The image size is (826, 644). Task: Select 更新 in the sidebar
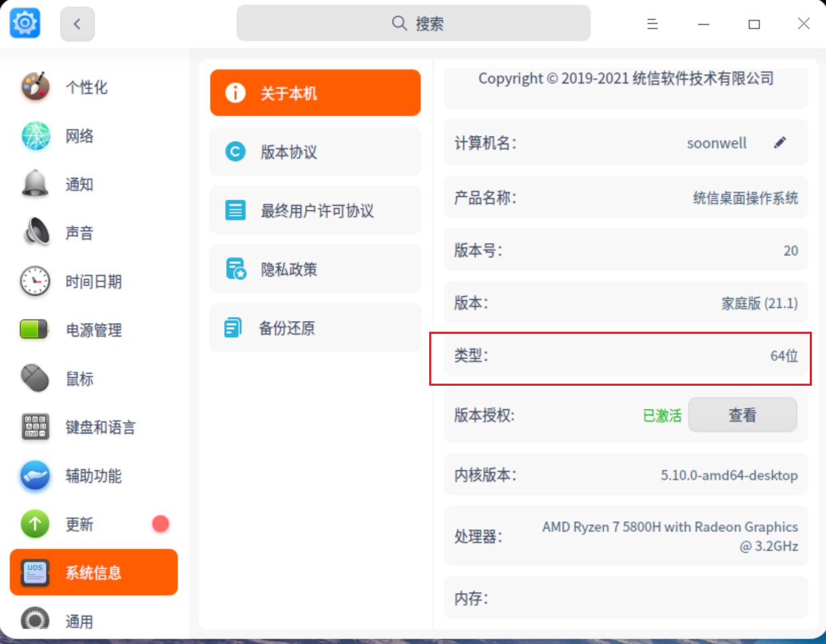[x=94, y=524]
